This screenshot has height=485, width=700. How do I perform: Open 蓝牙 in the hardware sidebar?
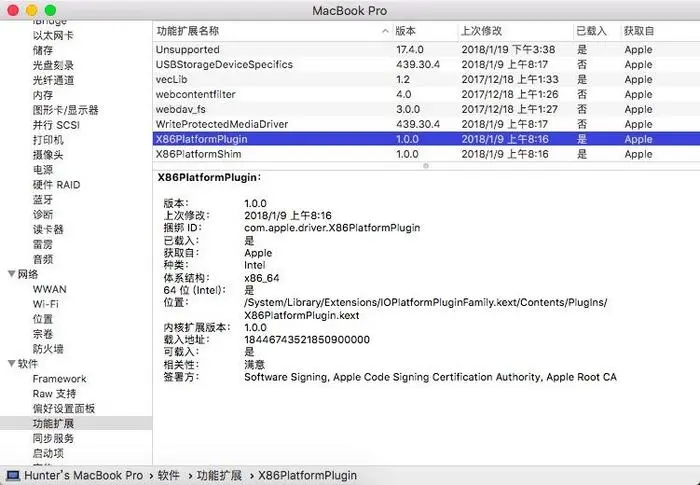pos(43,199)
